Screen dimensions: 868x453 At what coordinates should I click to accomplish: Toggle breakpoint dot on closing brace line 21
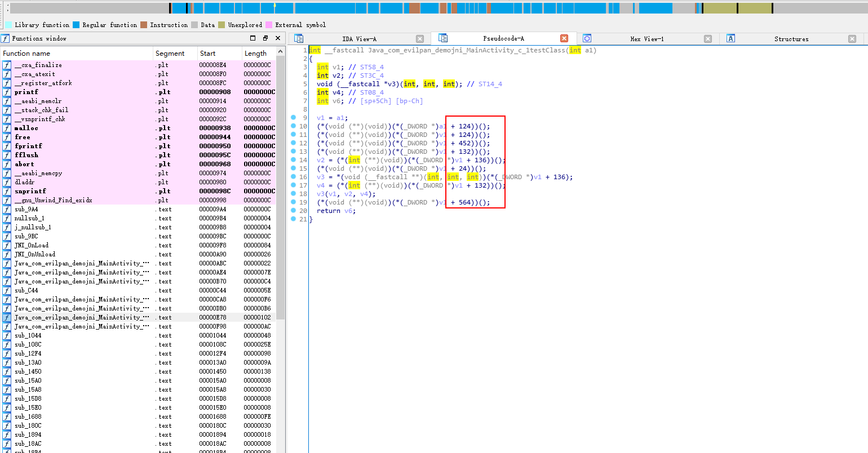tap(294, 219)
